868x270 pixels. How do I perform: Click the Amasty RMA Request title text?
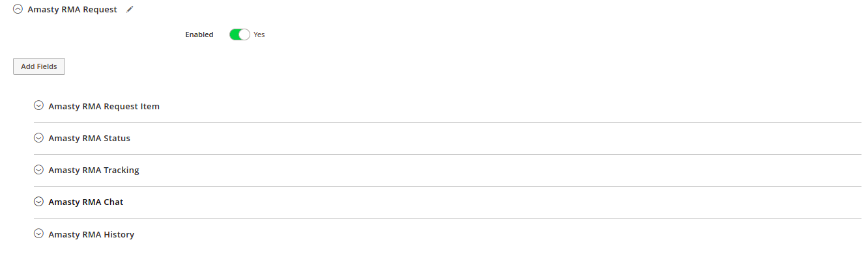point(72,10)
